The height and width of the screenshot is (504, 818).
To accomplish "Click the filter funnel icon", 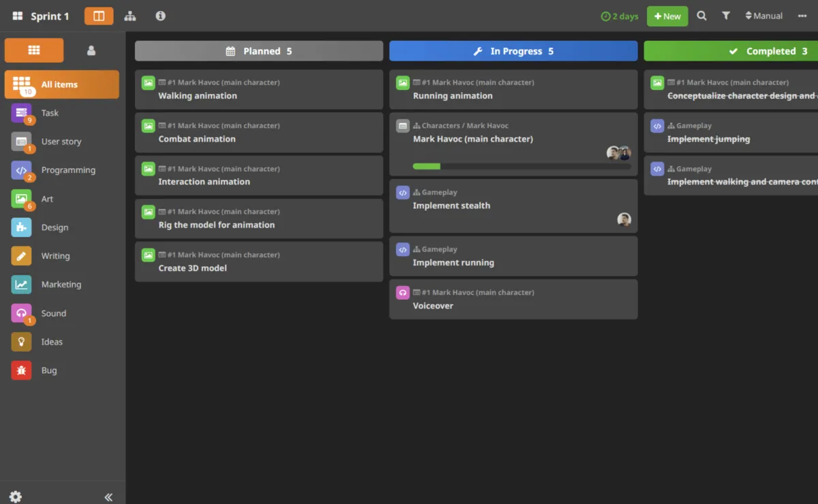I will click(726, 16).
